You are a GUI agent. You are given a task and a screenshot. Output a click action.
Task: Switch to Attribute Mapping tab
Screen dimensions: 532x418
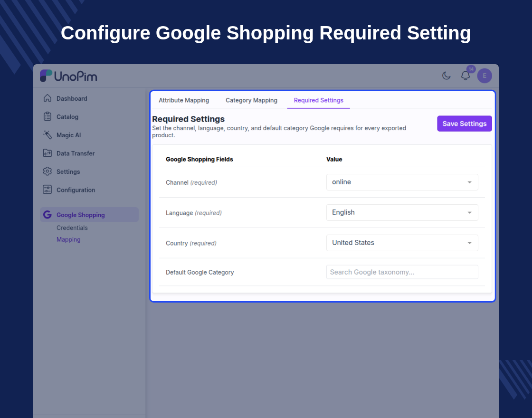[184, 100]
